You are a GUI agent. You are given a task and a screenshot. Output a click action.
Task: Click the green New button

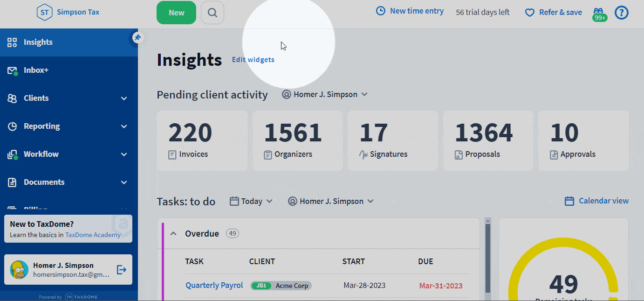(176, 13)
